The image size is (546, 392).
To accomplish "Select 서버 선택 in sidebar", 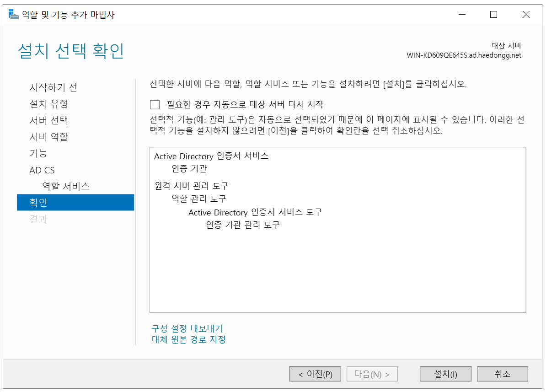I will [49, 120].
